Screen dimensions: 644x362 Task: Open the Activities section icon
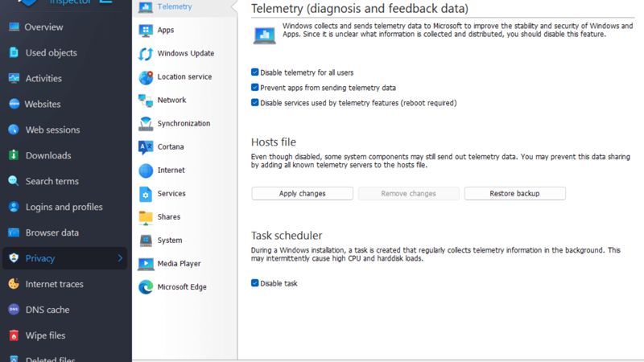click(14, 78)
